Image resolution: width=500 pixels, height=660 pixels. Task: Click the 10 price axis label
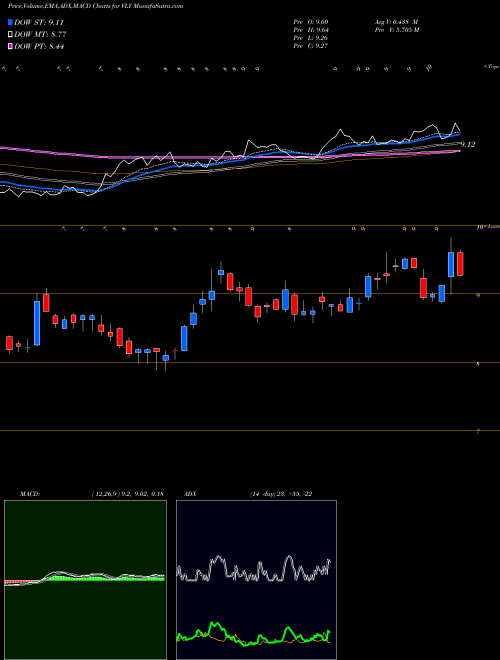click(479, 227)
